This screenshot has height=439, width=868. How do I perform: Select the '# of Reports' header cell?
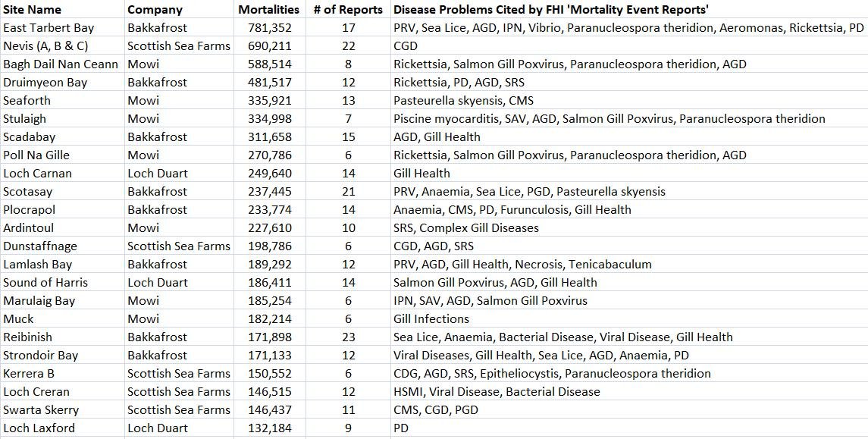pyautogui.click(x=348, y=10)
